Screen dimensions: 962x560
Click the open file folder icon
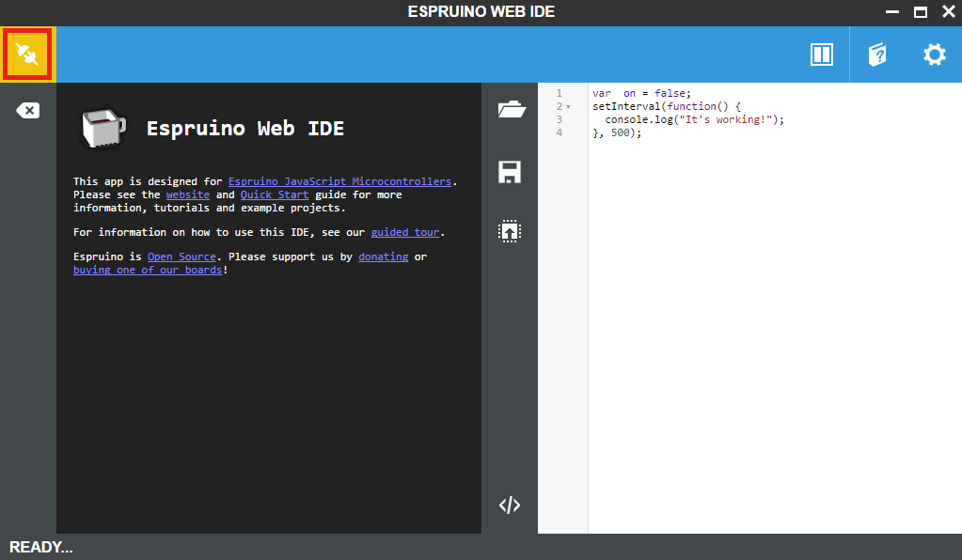(x=510, y=109)
